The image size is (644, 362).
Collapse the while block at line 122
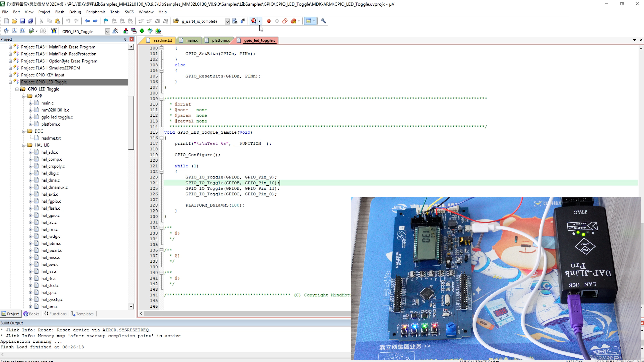[162, 172]
